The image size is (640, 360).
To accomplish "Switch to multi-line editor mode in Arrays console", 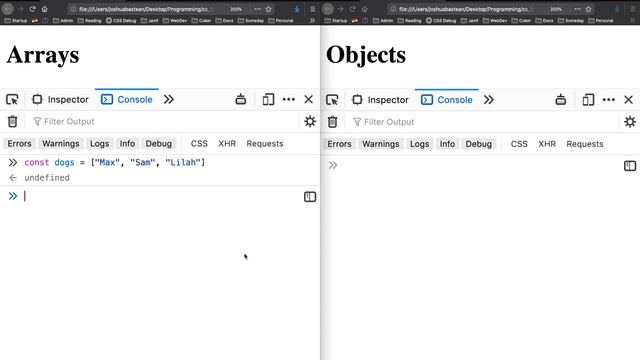I will (310, 197).
